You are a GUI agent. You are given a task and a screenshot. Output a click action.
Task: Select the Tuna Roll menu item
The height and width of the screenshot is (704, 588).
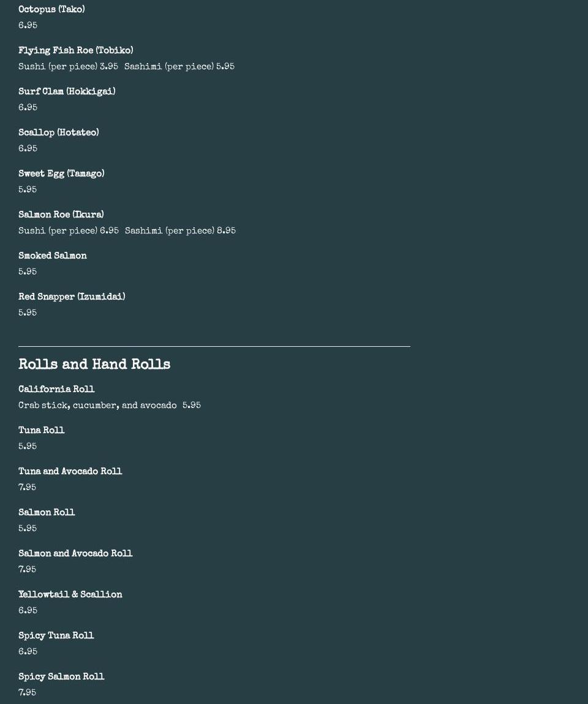point(42,431)
